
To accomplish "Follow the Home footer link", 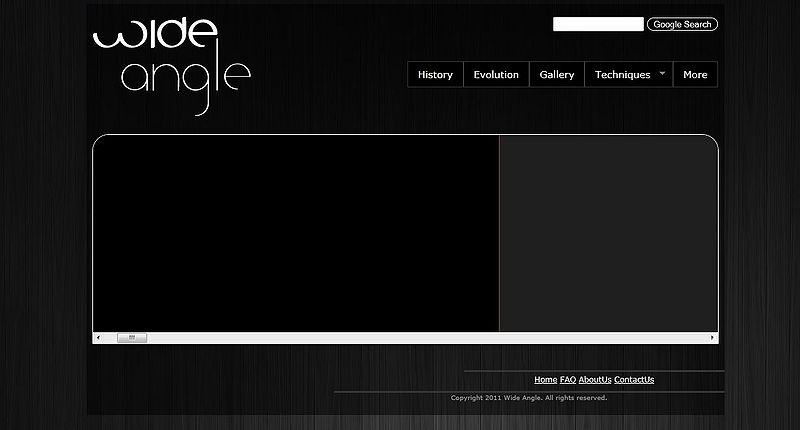I will click(x=545, y=380).
